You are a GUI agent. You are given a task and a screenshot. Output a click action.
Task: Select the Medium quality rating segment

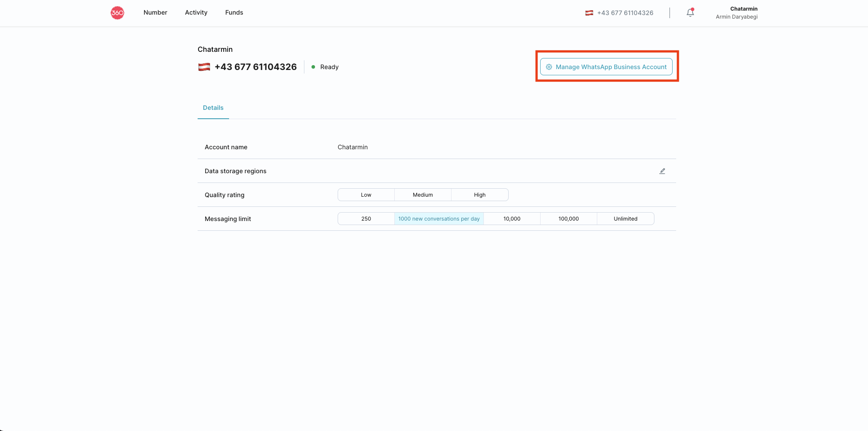(x=423, y=195)
